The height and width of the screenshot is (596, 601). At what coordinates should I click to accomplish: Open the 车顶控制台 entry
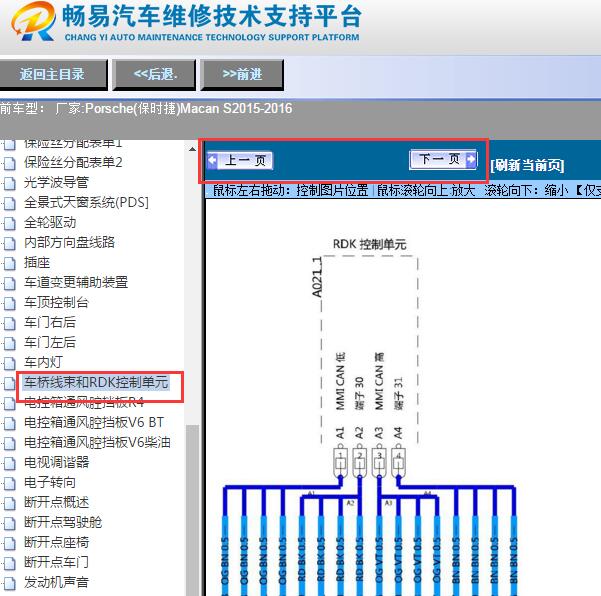[56, 302]
